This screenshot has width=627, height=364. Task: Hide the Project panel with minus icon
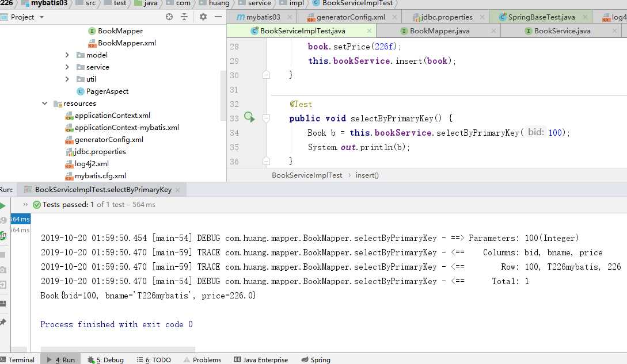pos(218,17)
